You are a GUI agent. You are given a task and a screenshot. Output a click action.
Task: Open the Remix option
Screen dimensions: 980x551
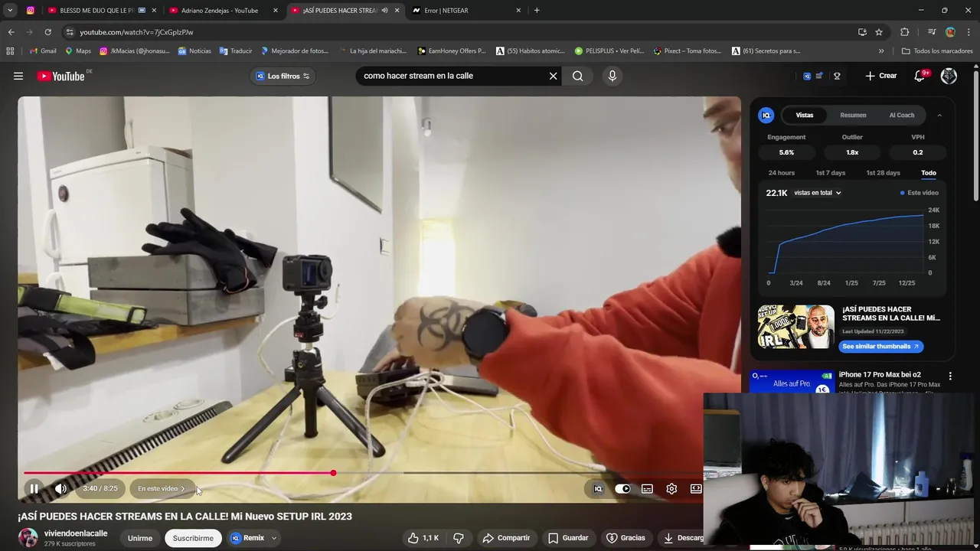(x=247, y=538)
